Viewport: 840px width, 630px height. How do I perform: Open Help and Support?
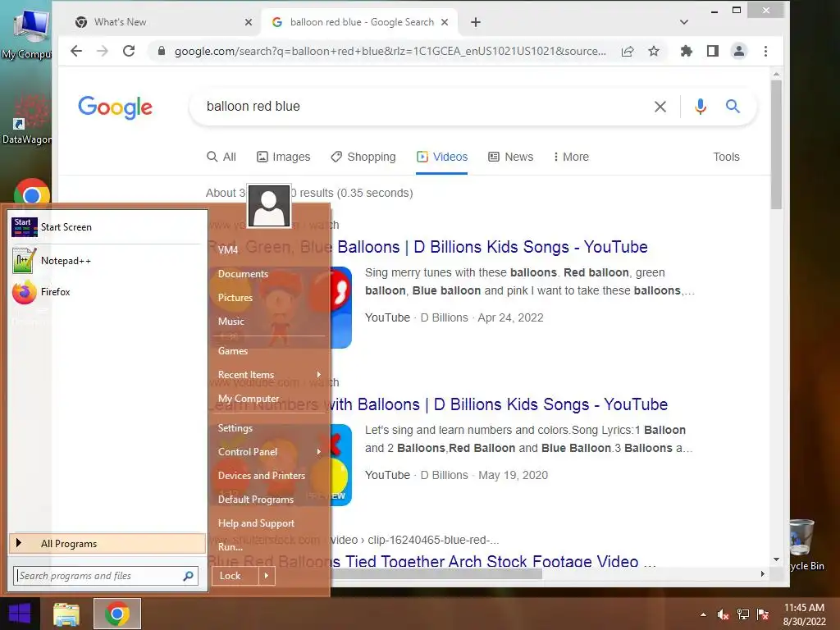pos(256,523)
